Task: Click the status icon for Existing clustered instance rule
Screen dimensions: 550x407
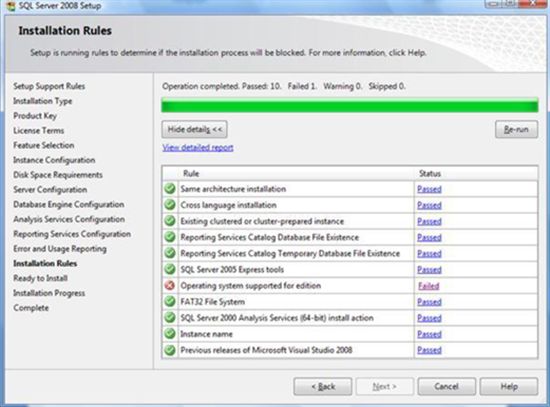Action: 170,221
